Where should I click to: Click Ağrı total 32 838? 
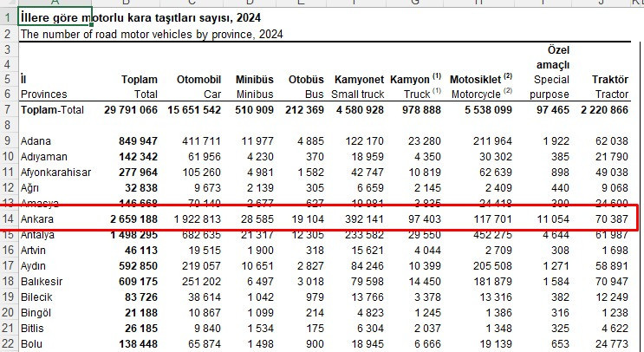(141, 188)
